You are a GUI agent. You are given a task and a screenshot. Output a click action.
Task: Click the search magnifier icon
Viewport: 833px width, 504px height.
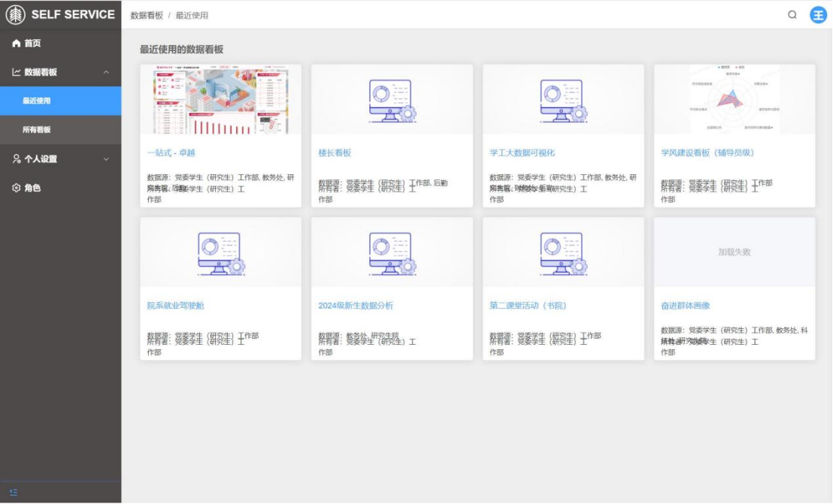(792, 15)
